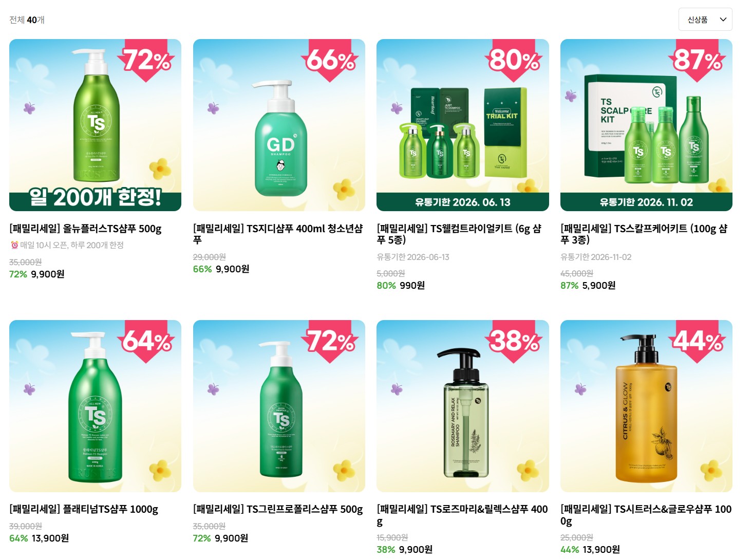Open the Citrus & Glow shampoo image
Screen dimensions: 752x560
pyautogui.click(x=646, y=406)
